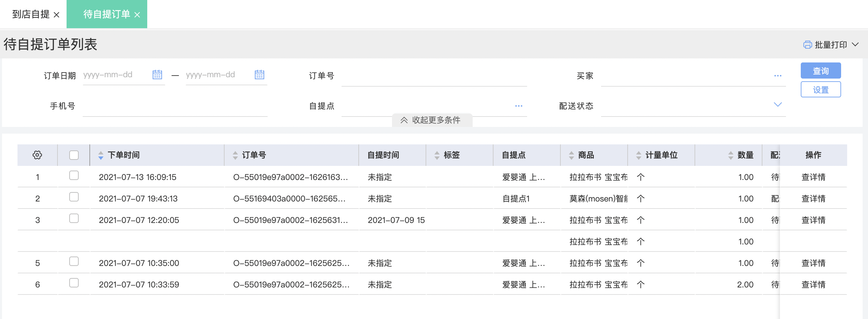The image size is (868, 319).
Task: Sort by 标签 column arrows
Action: pos(437,155)
